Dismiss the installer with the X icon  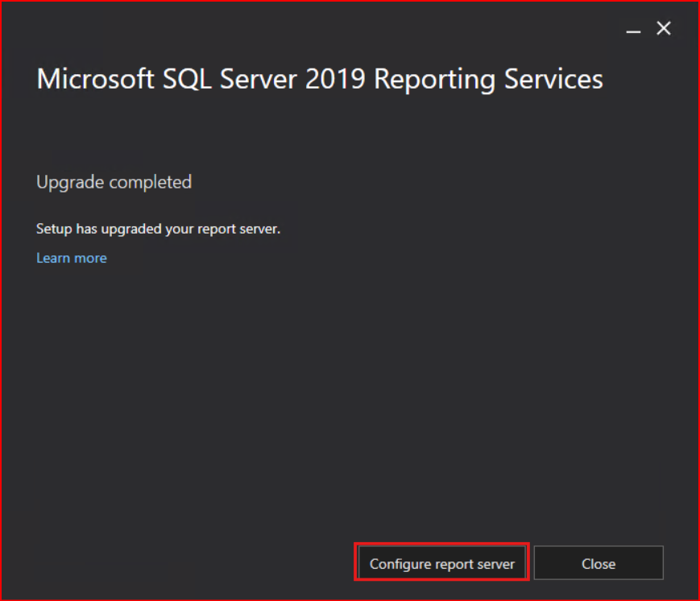pos(664,29)
